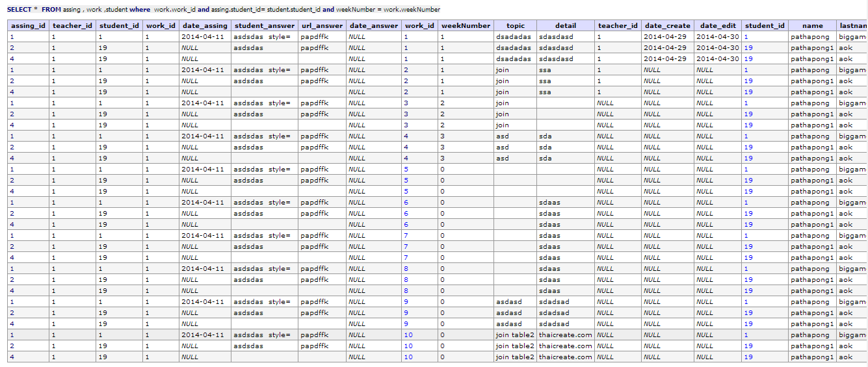
Task: Click '2014-04-30' date_edit in the assing_id 1 row
Action: (x=718, y=36)
